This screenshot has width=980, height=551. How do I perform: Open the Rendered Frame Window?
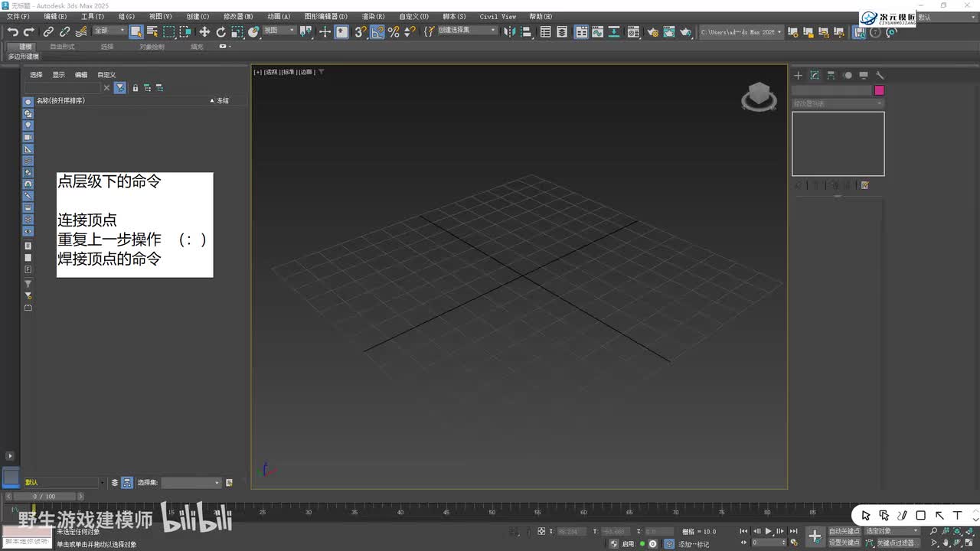pos(669,31)
